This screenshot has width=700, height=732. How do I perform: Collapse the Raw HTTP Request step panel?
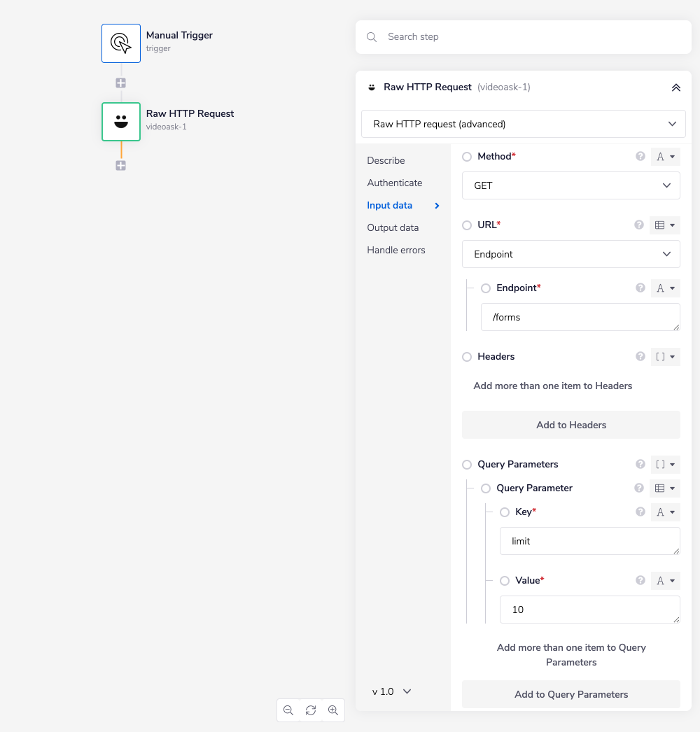click(x=675, y=87)
